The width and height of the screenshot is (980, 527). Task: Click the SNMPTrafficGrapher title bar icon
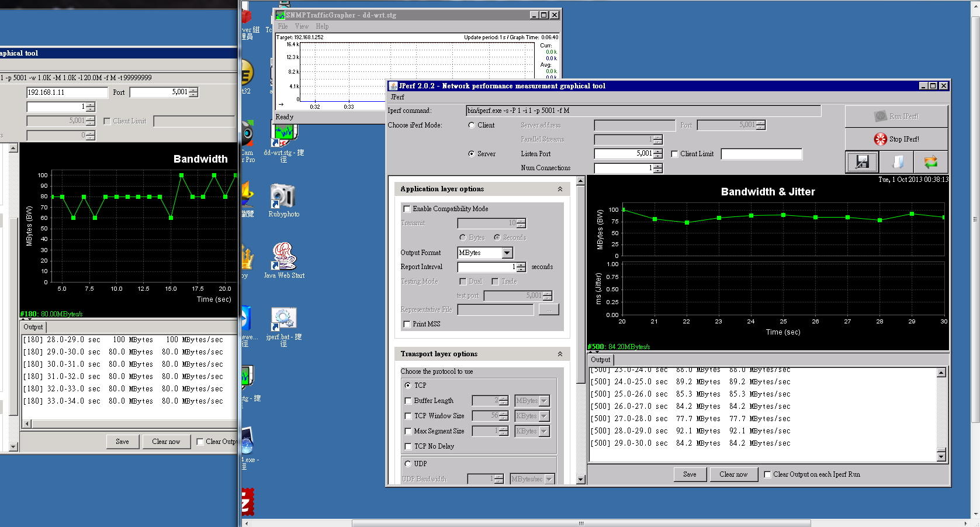point(281,15)
